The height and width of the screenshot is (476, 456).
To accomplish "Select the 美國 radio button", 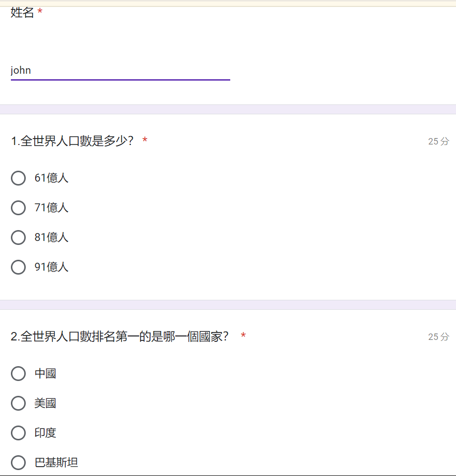I will coord(18,403).
